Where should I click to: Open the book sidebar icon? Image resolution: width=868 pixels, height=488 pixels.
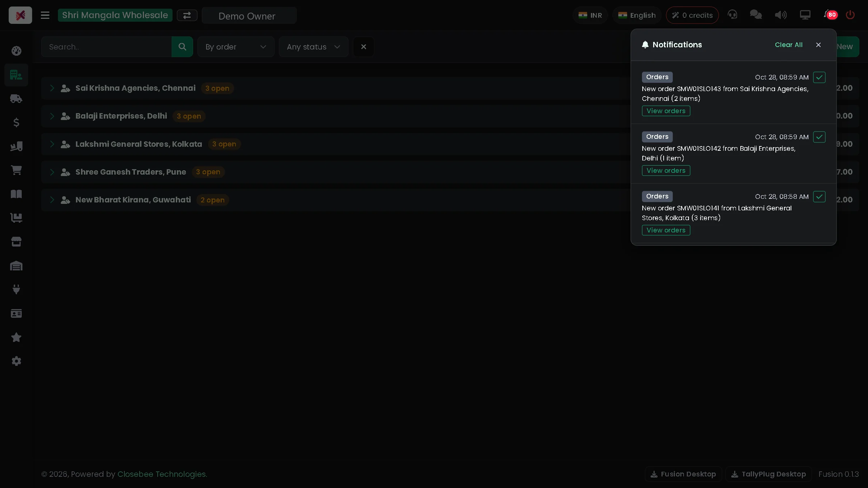(16, 194)
